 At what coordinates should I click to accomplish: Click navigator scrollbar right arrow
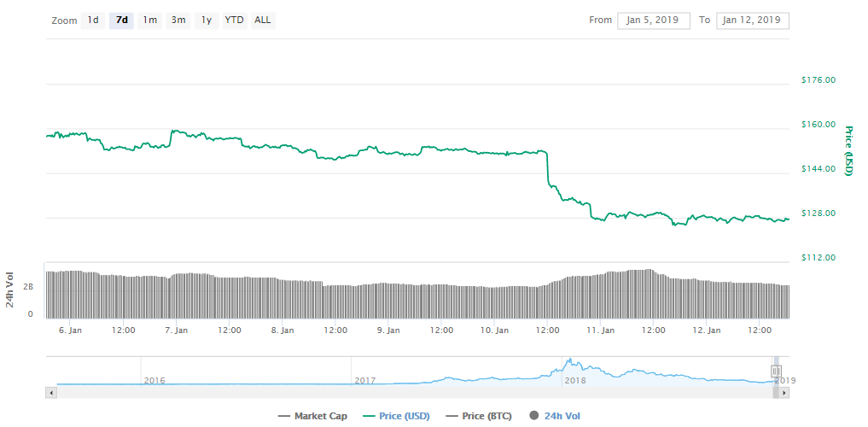click(784, 392)
